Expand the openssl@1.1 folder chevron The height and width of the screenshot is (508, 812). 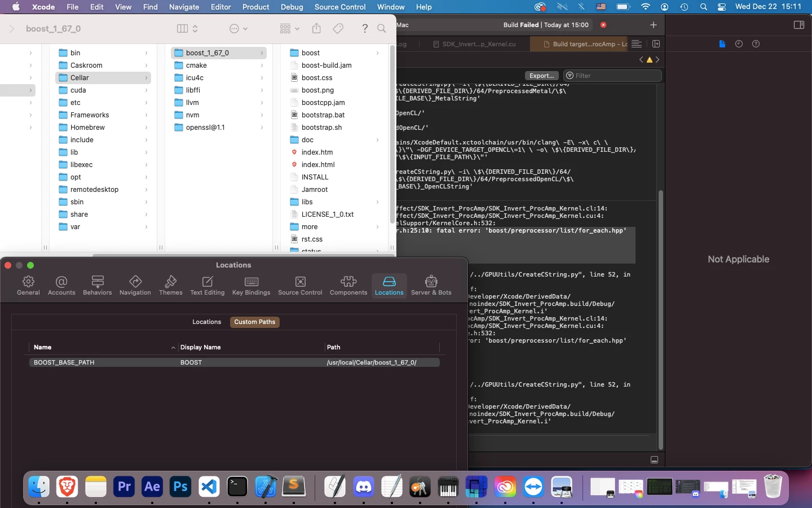(x=262, y=128)
